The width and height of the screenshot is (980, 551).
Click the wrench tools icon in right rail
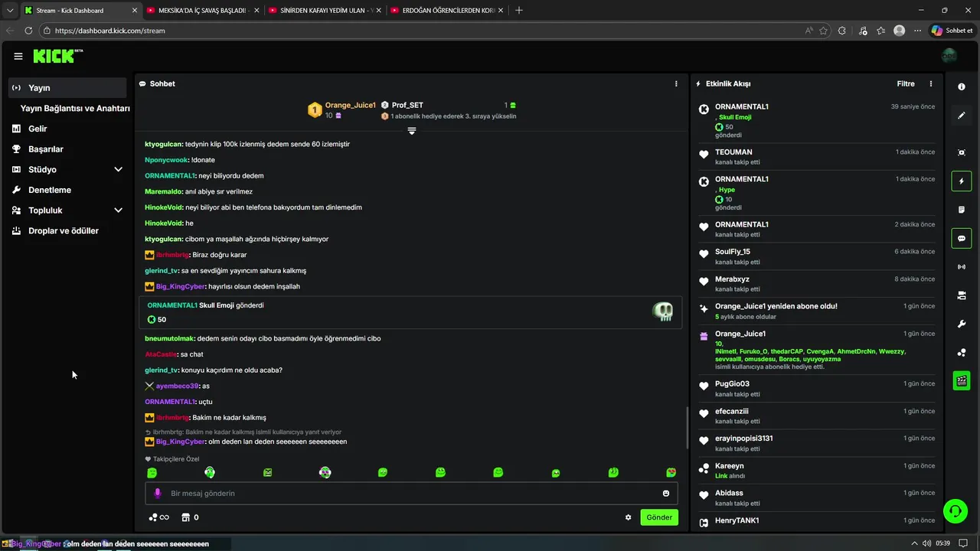point(962,324)
